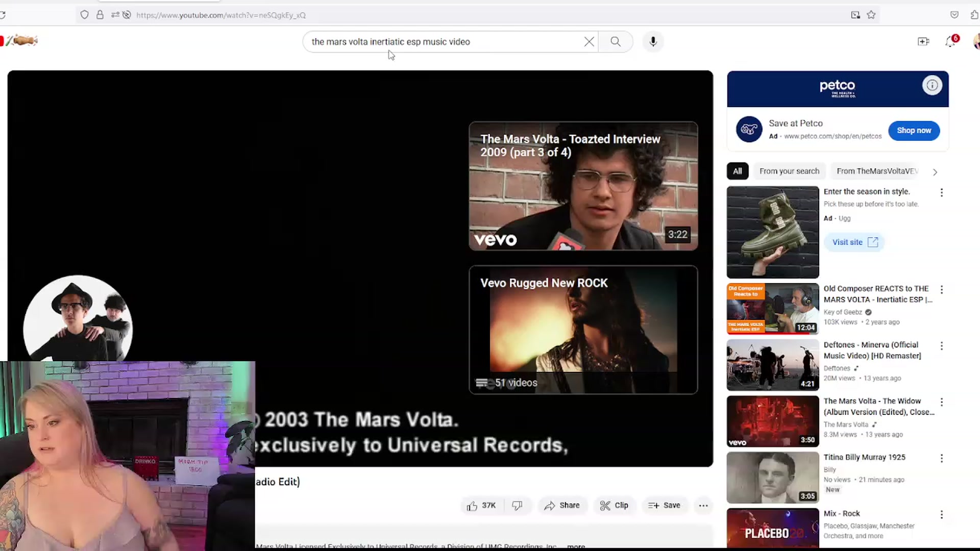
Task: Open the Create video icon
Action: 923,42
